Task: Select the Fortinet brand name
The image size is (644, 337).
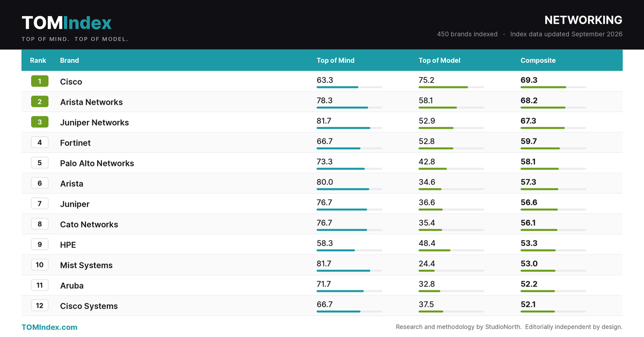Action: pos(75,143)
